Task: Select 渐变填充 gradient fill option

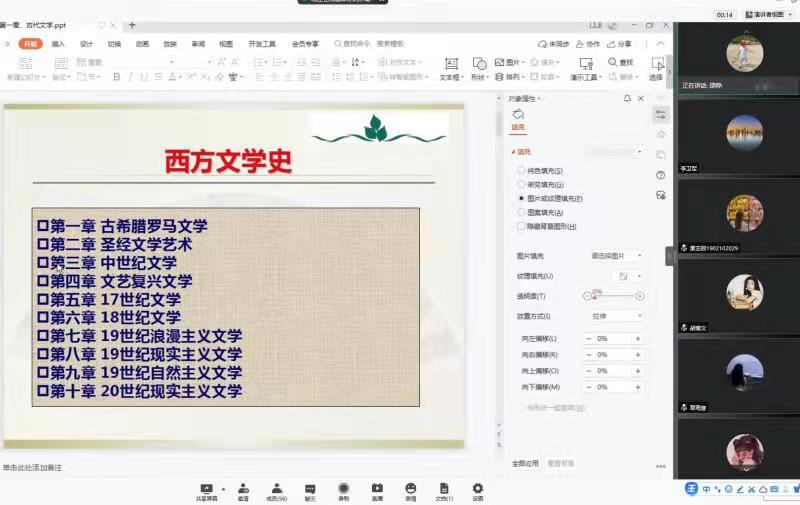Action: click(521, 185)
